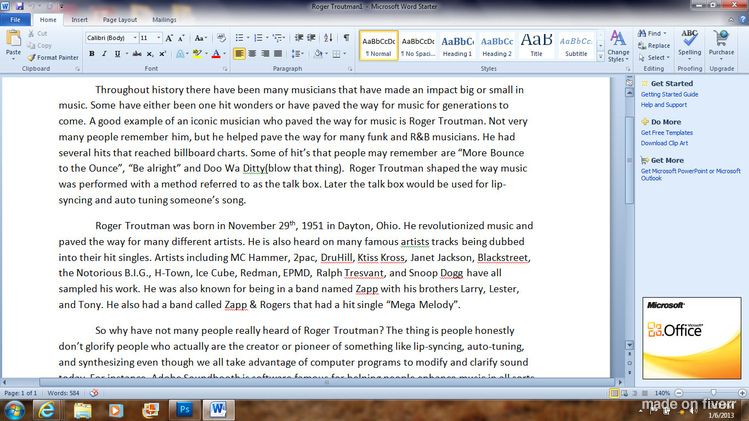Decrease paragraph indent
The height and width of the screenshot is (421, 749).
(x=299, y=38)
